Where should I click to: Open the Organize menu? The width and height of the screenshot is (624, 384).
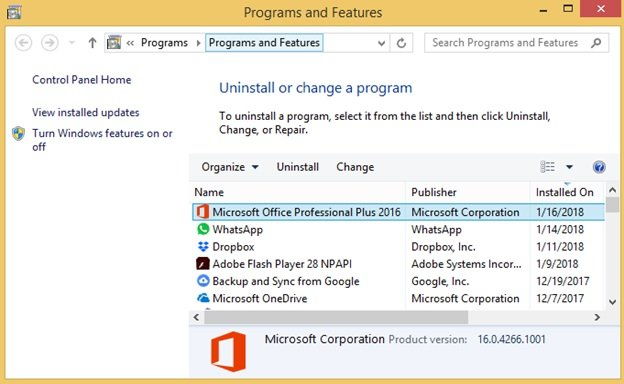coord(230,167)
